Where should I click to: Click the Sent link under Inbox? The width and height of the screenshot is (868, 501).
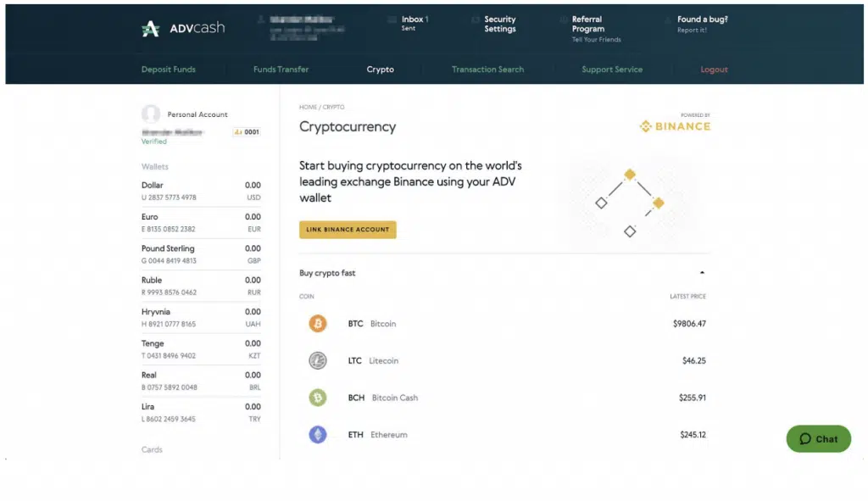pos(408,28)
